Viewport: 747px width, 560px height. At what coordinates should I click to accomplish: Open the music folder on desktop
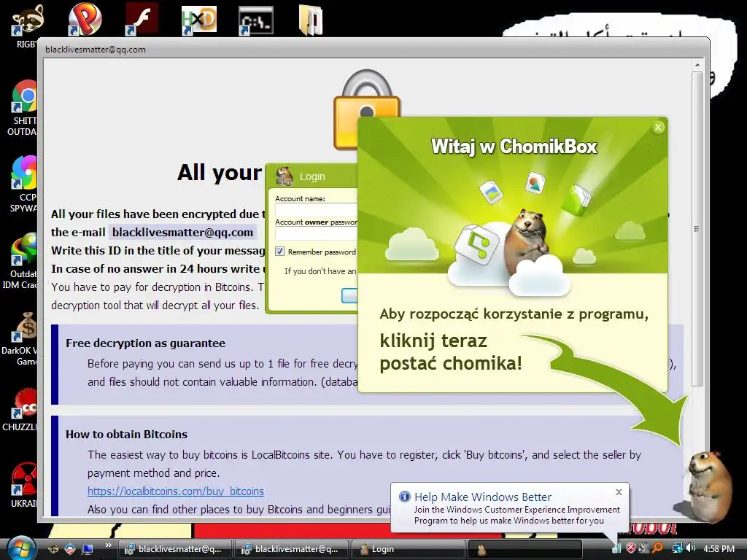[x=311, y=20]
